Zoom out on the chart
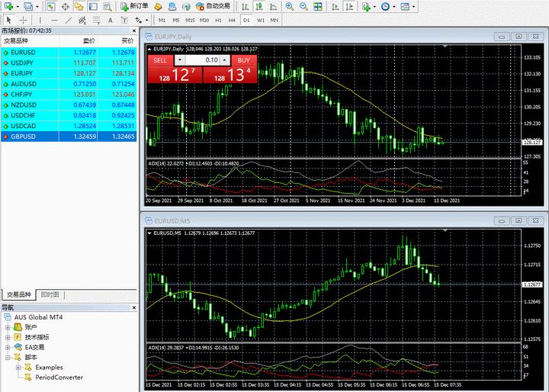 click(303, 6)
